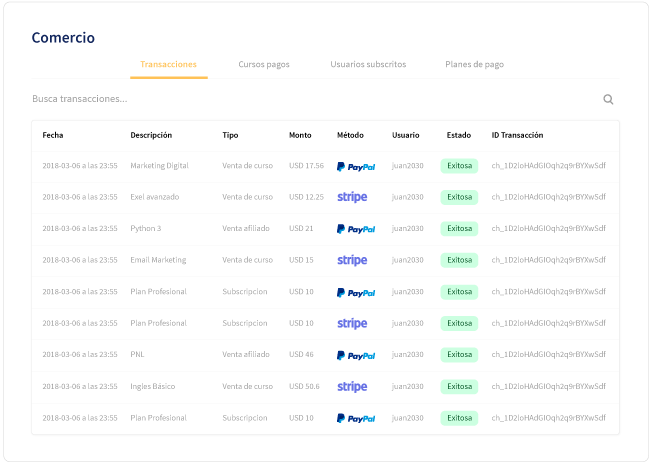Click the Descripción column header

pyautogui.click(x=151, y=135)
